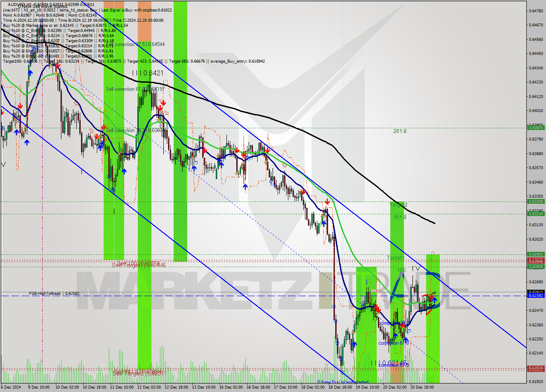Click the 'average_Buy_entry: 0.618942' text

coord(238,61)
